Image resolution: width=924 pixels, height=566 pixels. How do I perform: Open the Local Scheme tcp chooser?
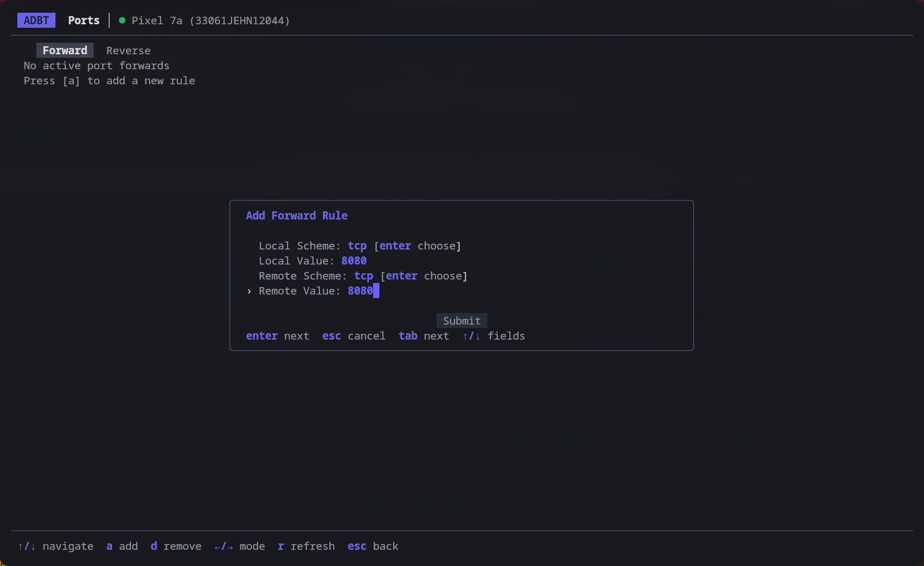coord(357,246)
